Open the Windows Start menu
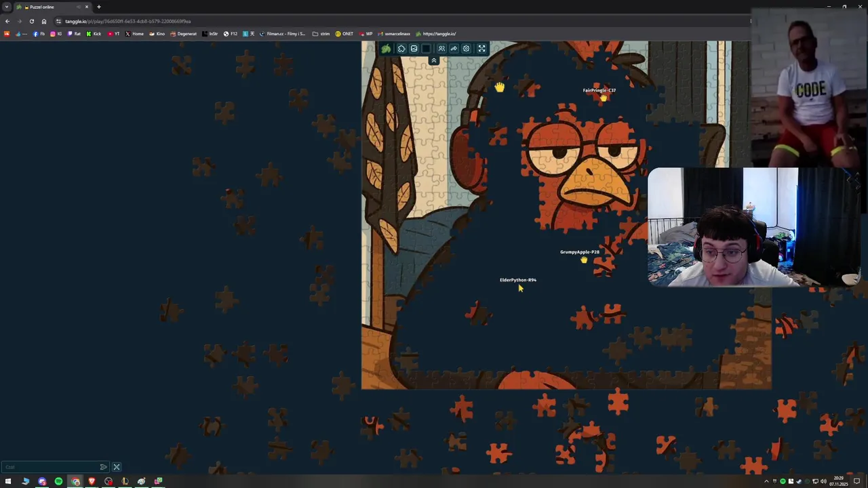The height and width of the screenshot is (488, 868). (8, 481)
